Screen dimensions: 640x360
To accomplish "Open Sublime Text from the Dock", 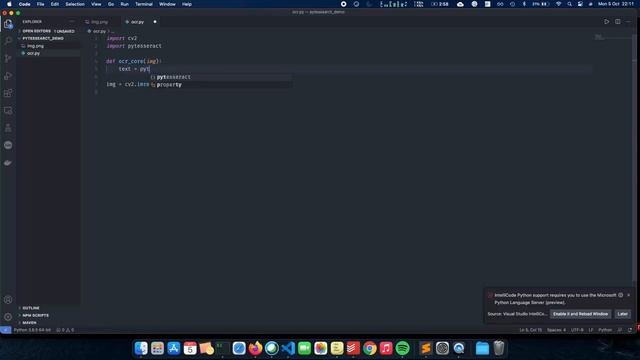I will pyautogui.click(x=426, y=348).
